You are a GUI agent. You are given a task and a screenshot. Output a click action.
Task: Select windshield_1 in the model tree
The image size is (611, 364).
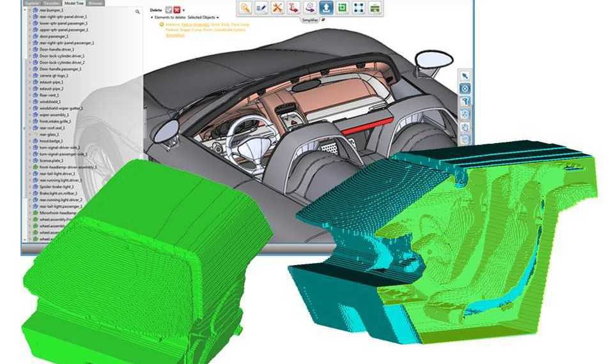50,102
